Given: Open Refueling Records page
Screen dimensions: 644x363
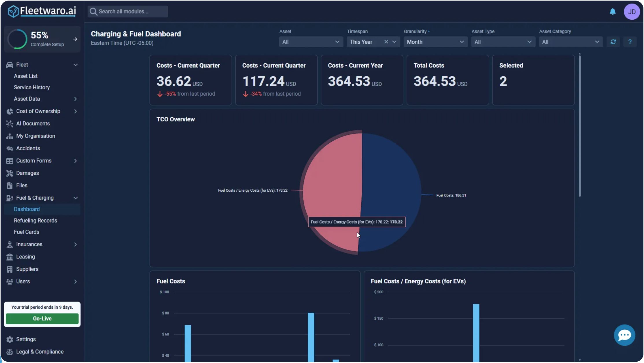Looking at the screenshot, I should (x=36, y=221).
